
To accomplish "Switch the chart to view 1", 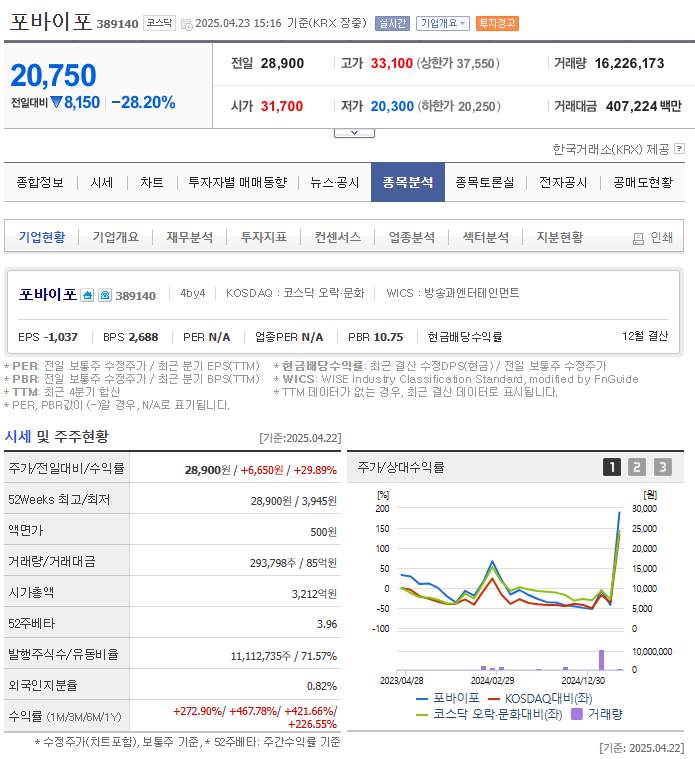I will pyautogui.click(x=612, y=467).
